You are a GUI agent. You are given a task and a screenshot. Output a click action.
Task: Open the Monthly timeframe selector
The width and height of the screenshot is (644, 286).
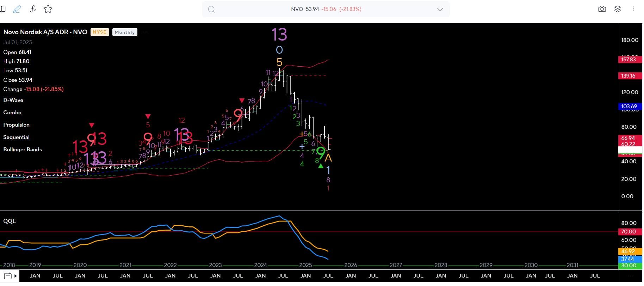coord(125,32)
